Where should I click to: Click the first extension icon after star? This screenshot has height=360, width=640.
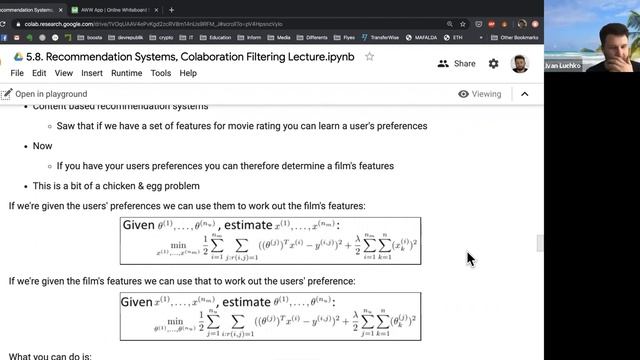[x=478, y=24]
